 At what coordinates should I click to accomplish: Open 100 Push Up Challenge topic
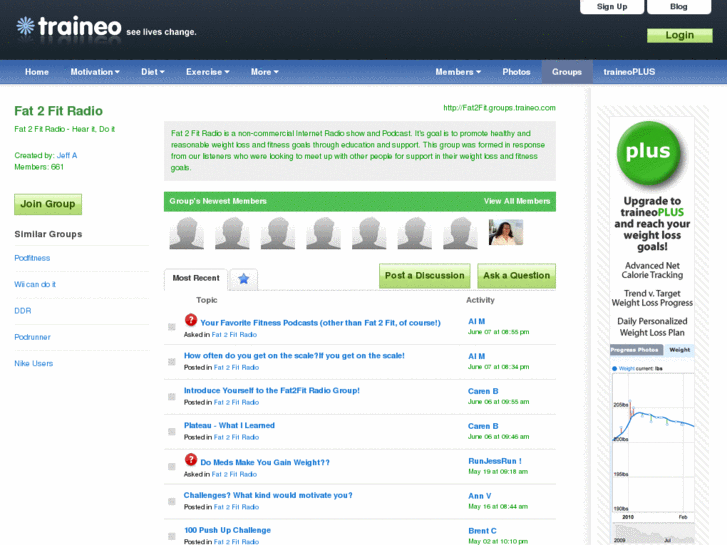click(x=227, y=530)
